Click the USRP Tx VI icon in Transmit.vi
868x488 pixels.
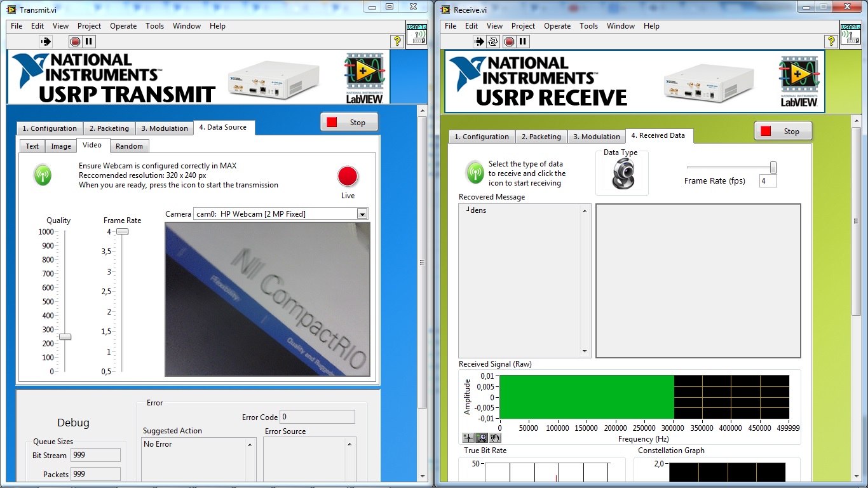[416, 33]
